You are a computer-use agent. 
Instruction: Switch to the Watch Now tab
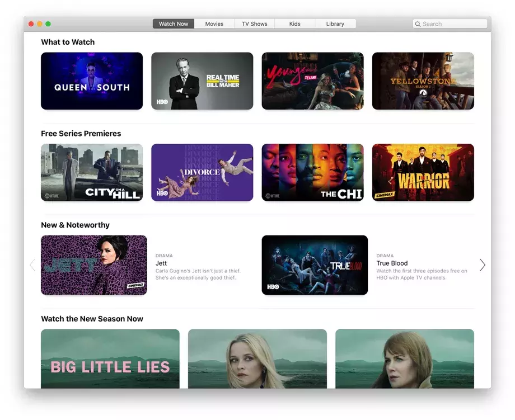(174, 23)
